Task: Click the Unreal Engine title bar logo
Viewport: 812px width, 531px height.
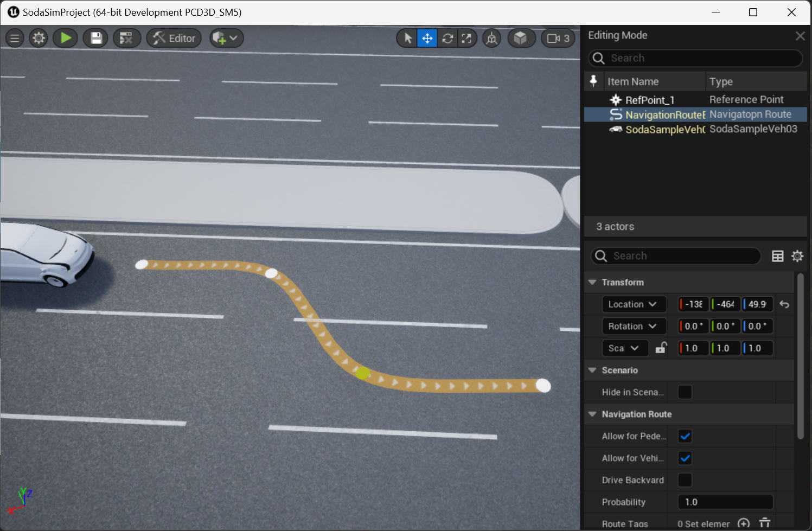Action: pos(13,12)
